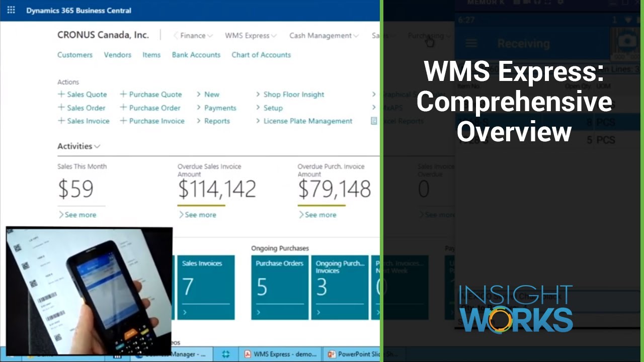644x362 pixels.
Task: See more under Sales This Month
Action: click(77, 215)
